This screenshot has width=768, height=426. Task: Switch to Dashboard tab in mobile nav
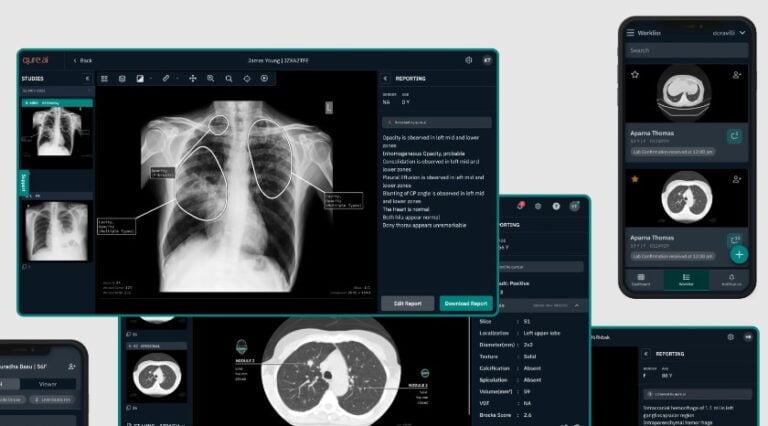click(639, 281)
